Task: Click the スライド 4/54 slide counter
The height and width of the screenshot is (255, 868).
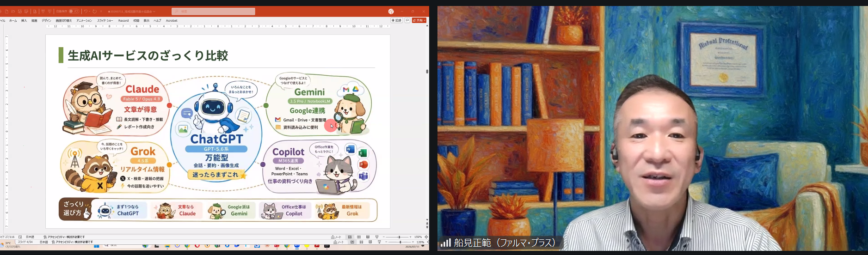Action: pos(25,242)
